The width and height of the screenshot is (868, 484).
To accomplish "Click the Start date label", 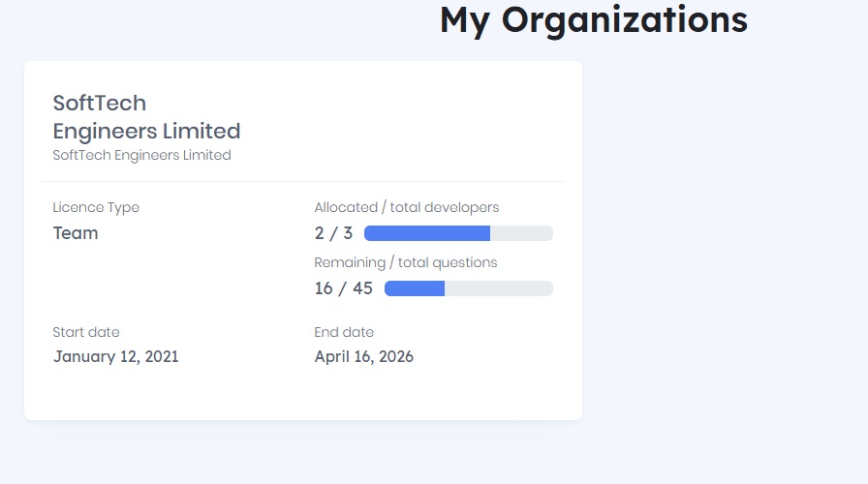I will click(x=86, y=332).
